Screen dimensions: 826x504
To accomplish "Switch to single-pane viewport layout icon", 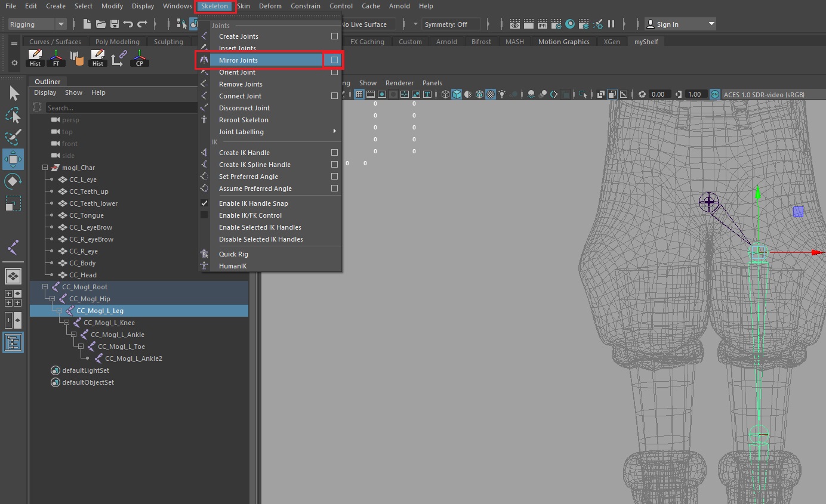I will [x=13, y=276].
